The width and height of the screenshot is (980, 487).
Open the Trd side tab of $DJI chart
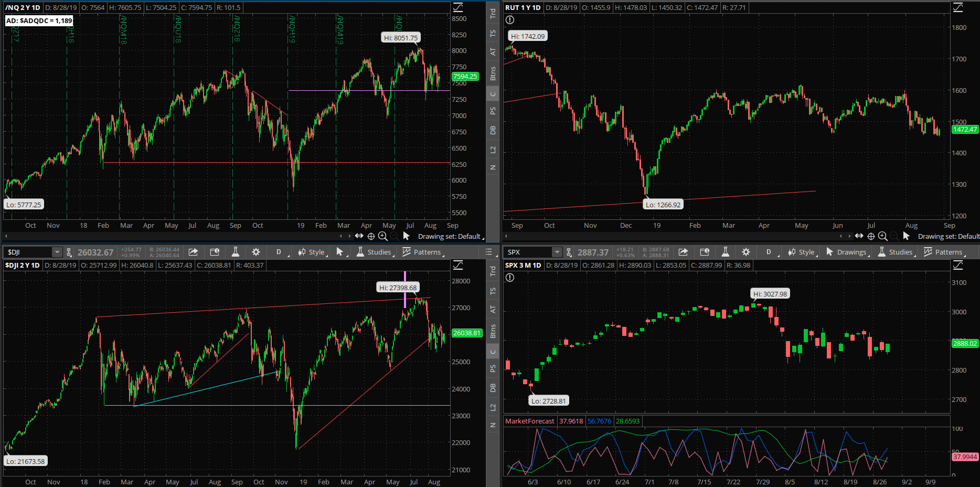(493, 271)
